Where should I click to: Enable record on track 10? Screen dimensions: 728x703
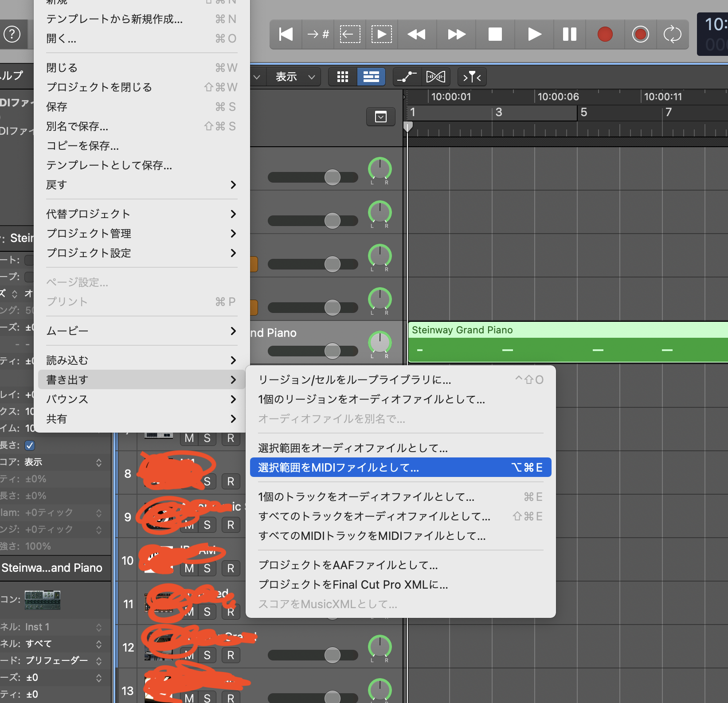click(231, 568)
